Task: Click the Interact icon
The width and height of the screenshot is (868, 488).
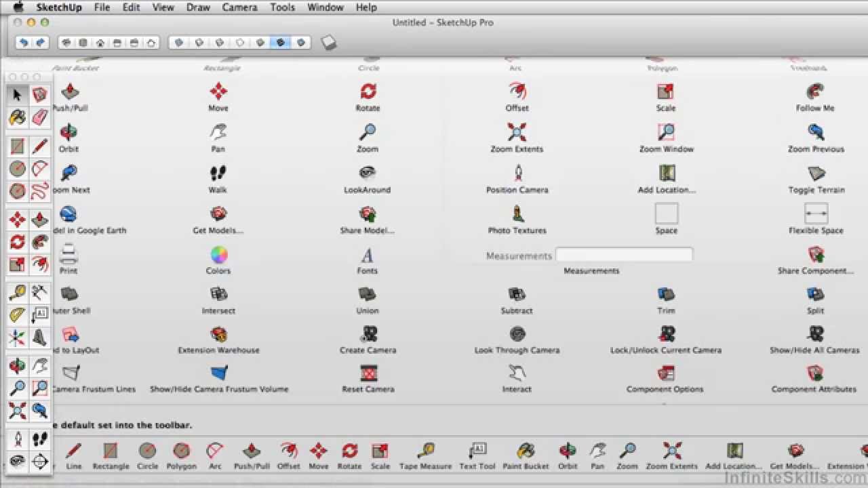Action: tap(517, 373)
